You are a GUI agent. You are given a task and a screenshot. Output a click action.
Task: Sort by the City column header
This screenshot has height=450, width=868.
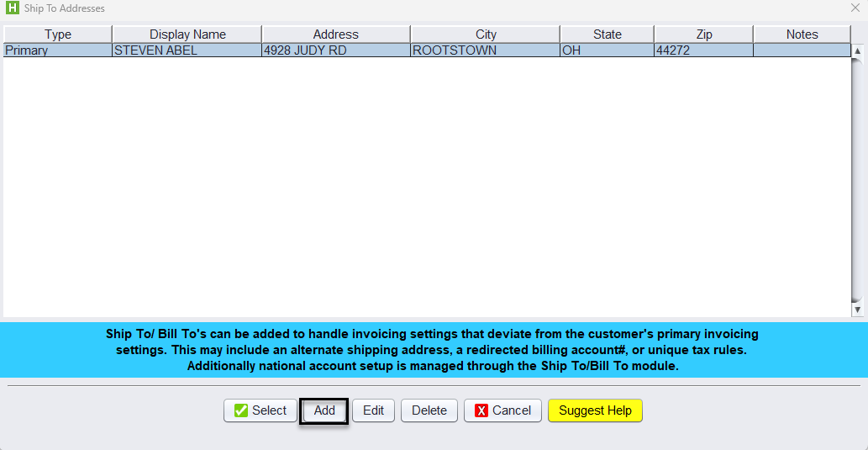[486, 34]
